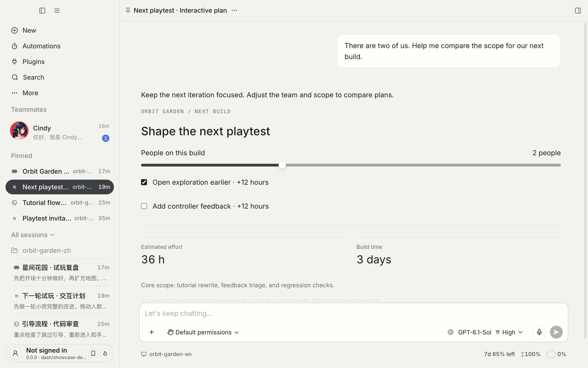Image resolution: width=588 pixels, height=368 pixels.
Task: Open the 星间花园 · 试玩复盘 session
Action: click(x=61, y=273)
